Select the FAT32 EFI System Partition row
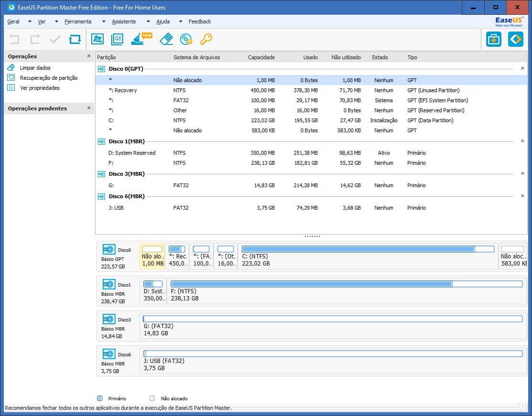Viewport: 532px width, 416px height. (311, 100)
